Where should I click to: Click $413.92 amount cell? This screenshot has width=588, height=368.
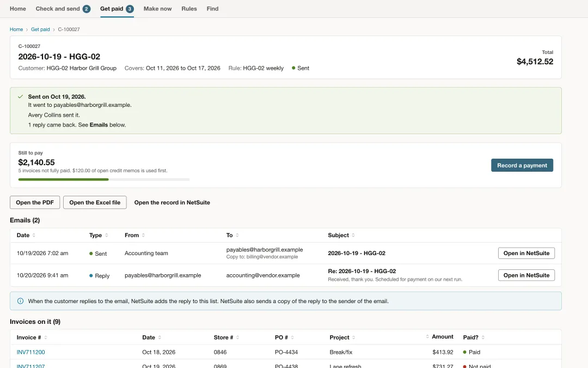coord(443,352)
